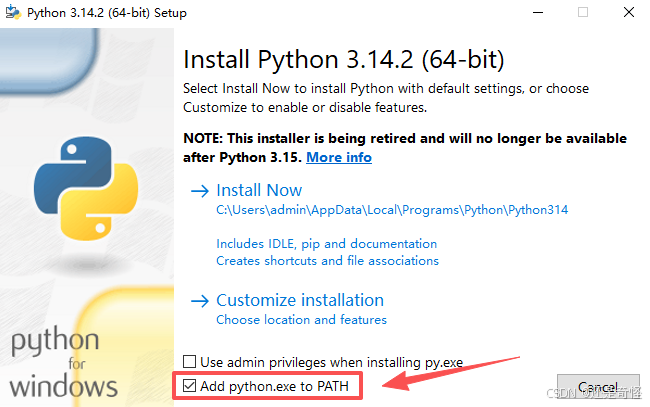This screenshot has height=407, width=650.
Task: Click 'Select Install Now to install Python' description
Action: point(386,98)
